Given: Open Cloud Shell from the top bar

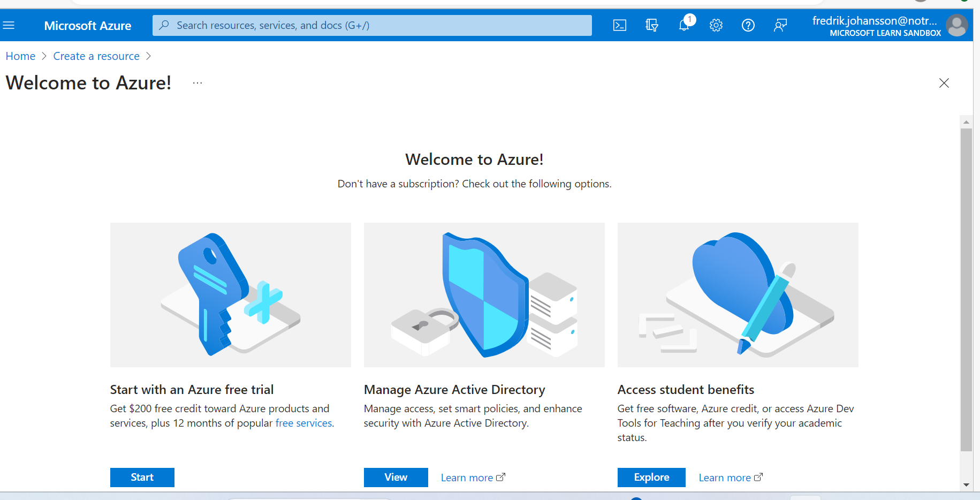Looking at the screenshot, I should [619, 25].
